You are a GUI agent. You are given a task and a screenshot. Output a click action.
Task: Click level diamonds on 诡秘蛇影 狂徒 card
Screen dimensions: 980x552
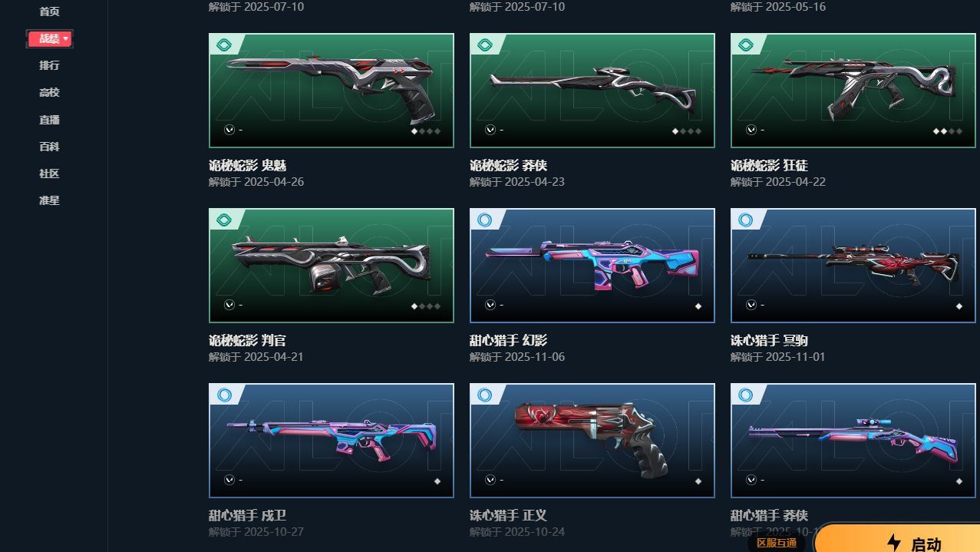(x=947, y=131)
